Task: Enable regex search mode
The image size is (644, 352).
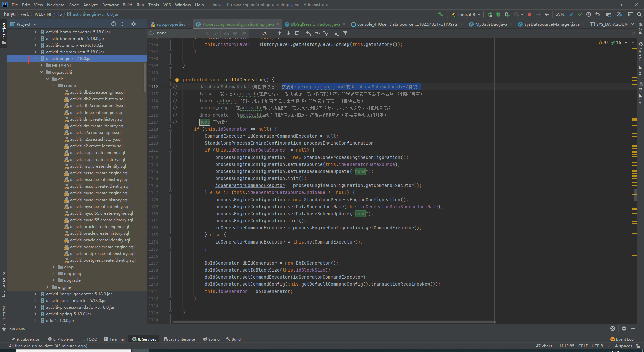Action: pyautogui.click(x=244, y=33)
